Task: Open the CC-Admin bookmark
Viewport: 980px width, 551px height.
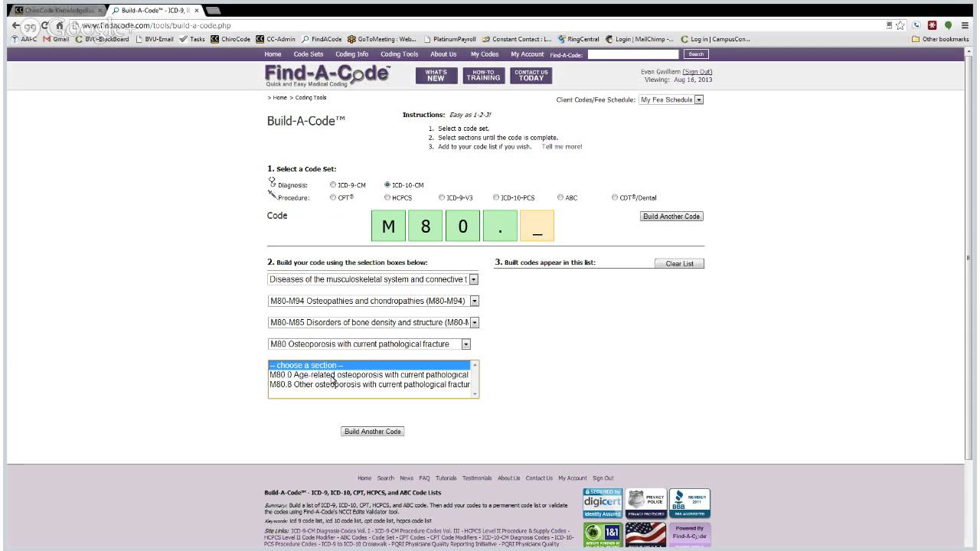Action: pyautogui.click(x=276, y=39)
